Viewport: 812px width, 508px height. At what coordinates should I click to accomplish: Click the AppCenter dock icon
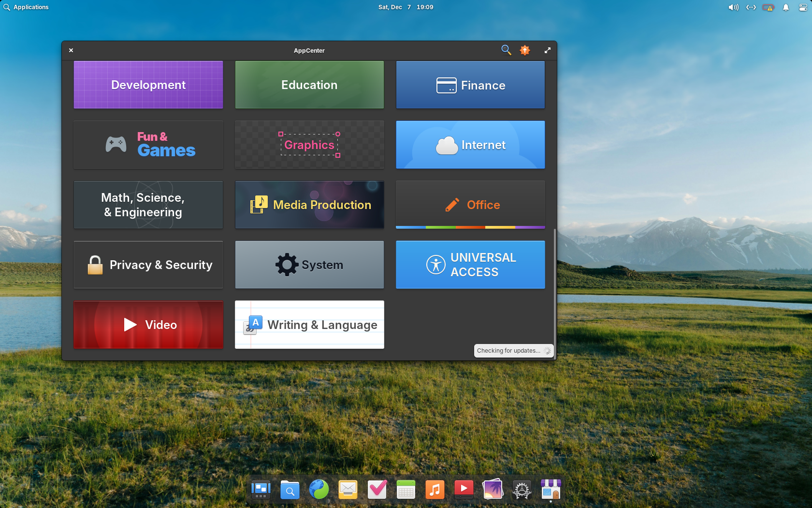551,490
